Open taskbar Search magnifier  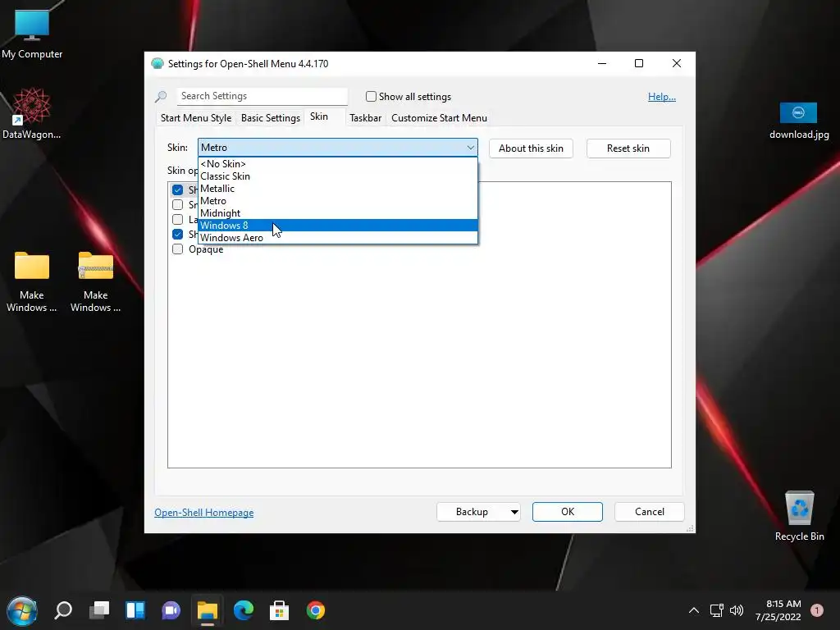tap(63, 610)
